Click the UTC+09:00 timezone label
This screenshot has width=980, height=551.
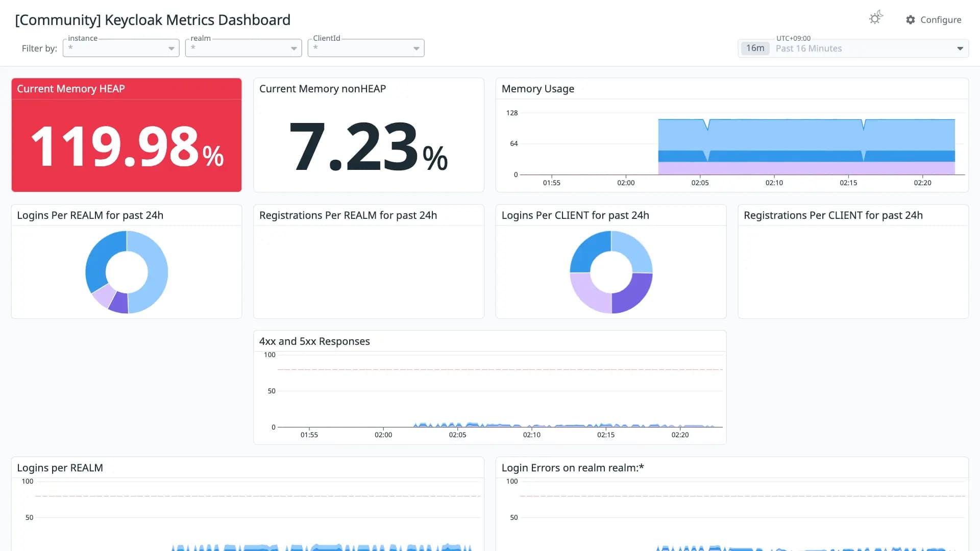coord(793,38)
